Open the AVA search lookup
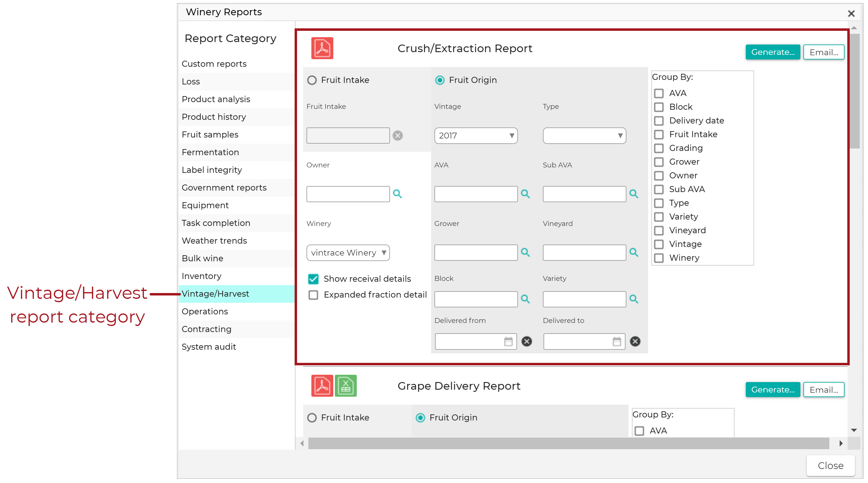This screenshot has width=868, height=483. pos(525,194)
